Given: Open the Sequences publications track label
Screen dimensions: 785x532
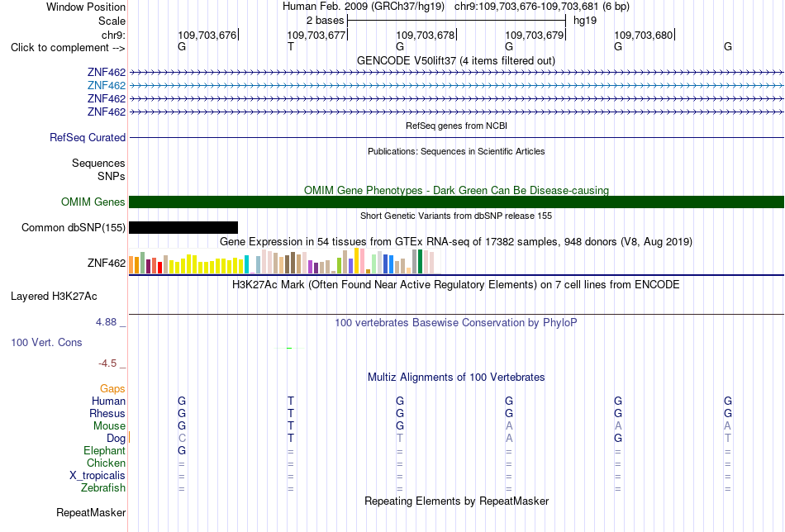Looking at the screenshot, I should click(98, 164).
